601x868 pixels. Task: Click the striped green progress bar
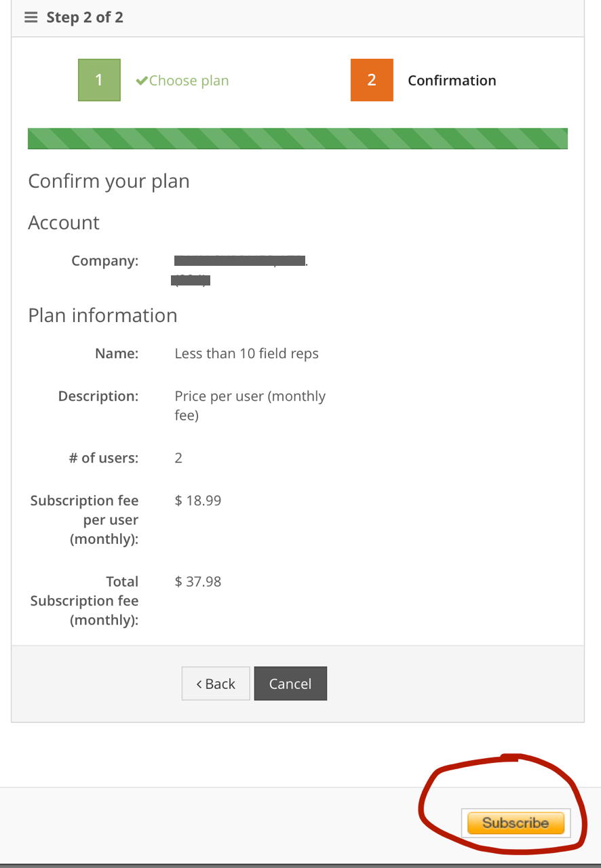pos(297,138)
